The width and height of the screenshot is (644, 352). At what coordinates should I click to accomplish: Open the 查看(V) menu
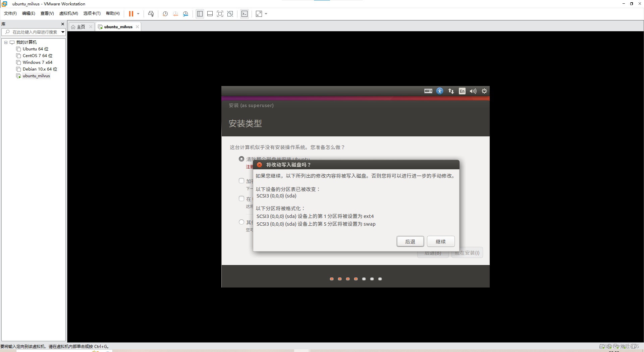[x=47, y=13]
